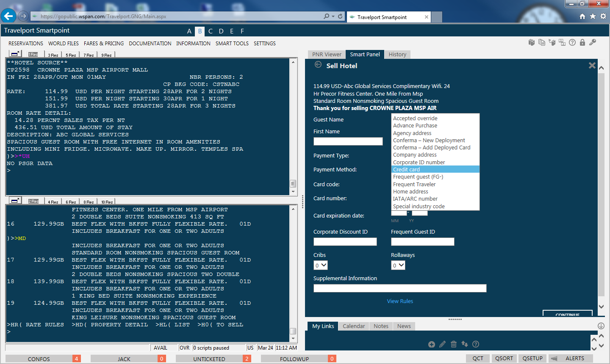The width and height of the screenshot is (610, 364).
Task: Click the reorder arrows icon in My Links
Action: click(x=465, y=345)
